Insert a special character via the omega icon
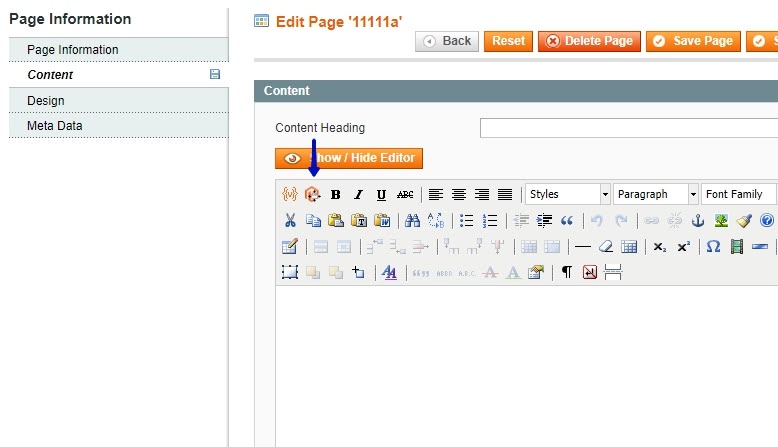 (713, 247)
